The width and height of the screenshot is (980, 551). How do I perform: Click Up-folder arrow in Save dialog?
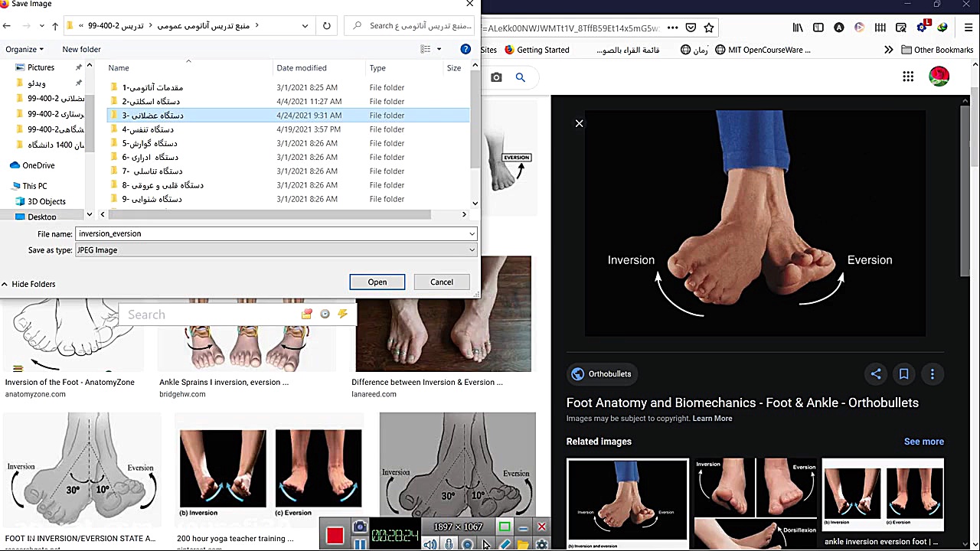pos(55,25)
